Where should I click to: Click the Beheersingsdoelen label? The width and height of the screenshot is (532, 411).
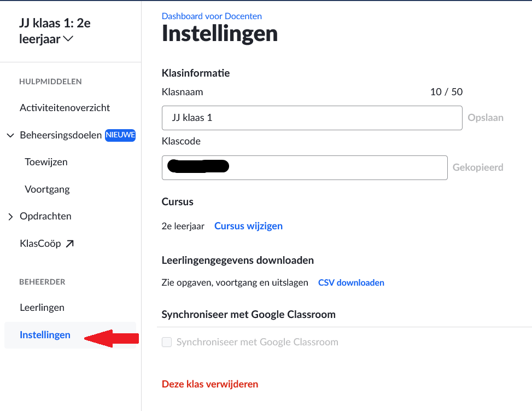[x=61, y=135]
